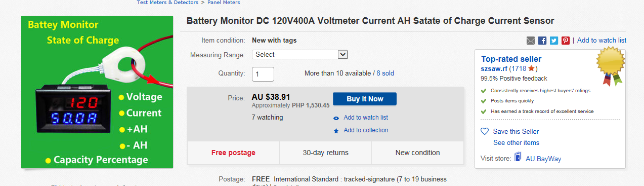Click the Quantity input field
644x186 pixels.
tap(263, 74)
